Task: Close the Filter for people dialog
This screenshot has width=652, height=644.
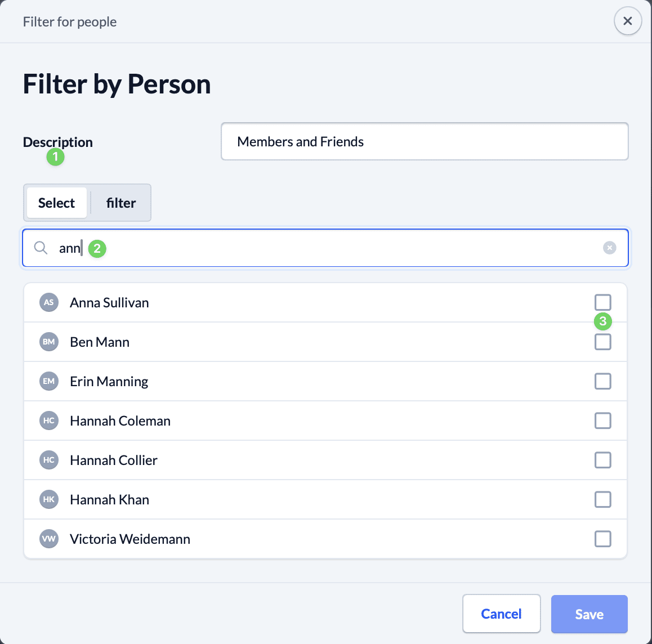Action: pos(627,21)
